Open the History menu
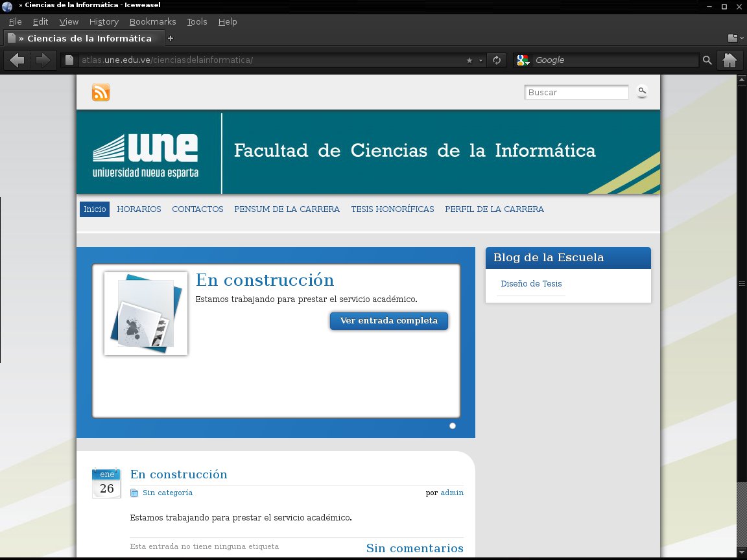This screenshot has width=747, height=560. 104,22
